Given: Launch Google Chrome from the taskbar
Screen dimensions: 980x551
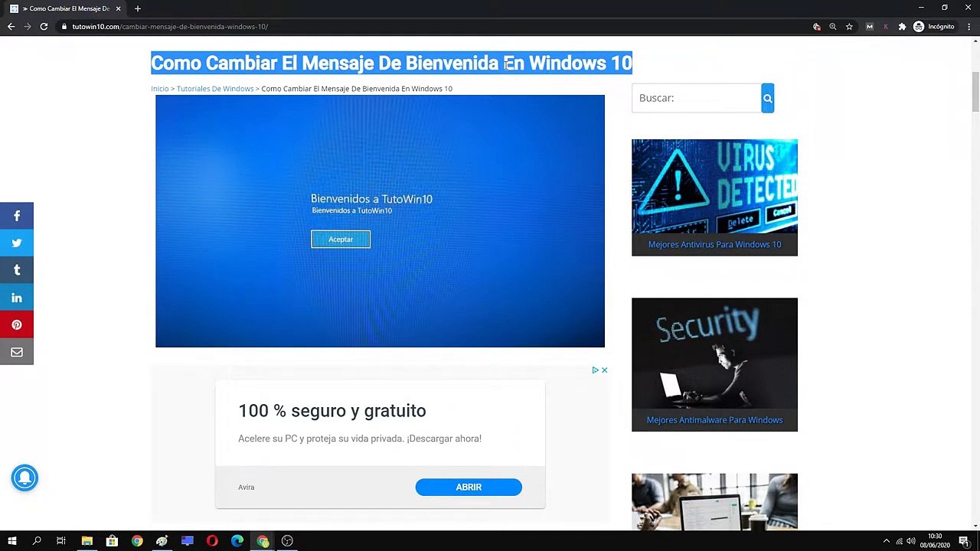Looking at the screenshot, I should [137, 541].
